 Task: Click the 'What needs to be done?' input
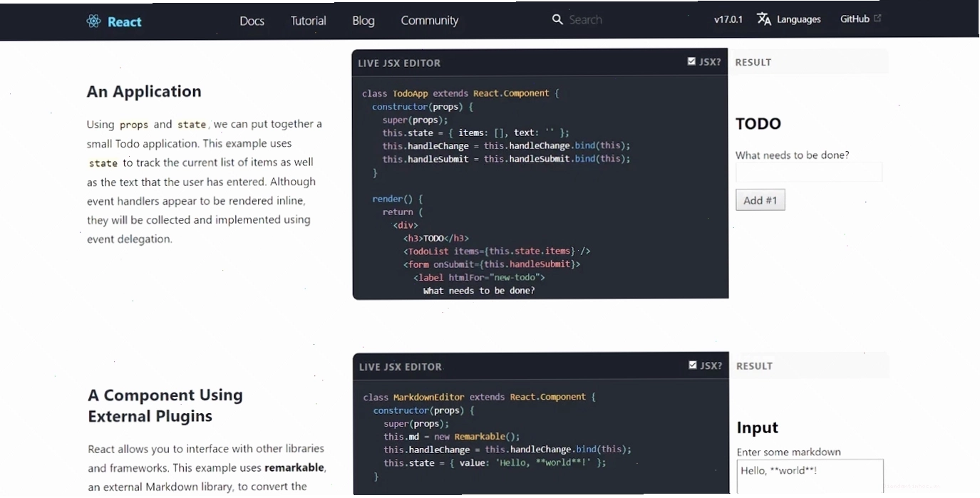809,172
